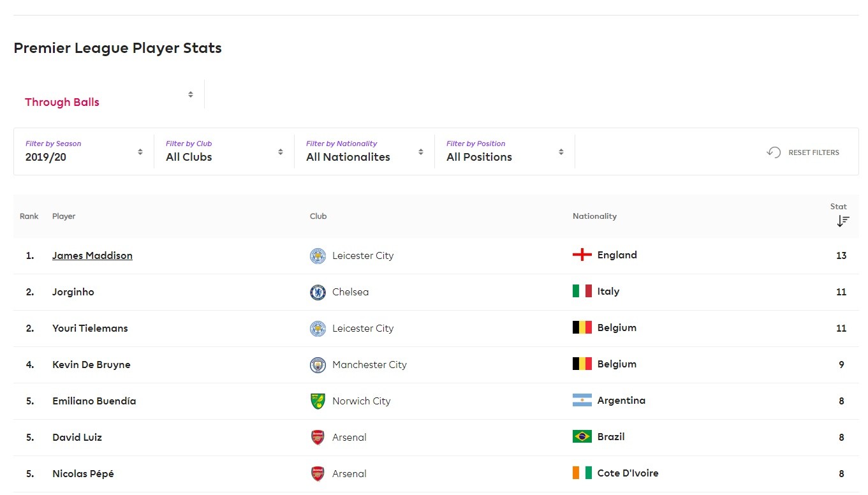The image size is (868, 495).
Task: Open Nicolas Pépé's player profile
Action: (x=83, y=474)
